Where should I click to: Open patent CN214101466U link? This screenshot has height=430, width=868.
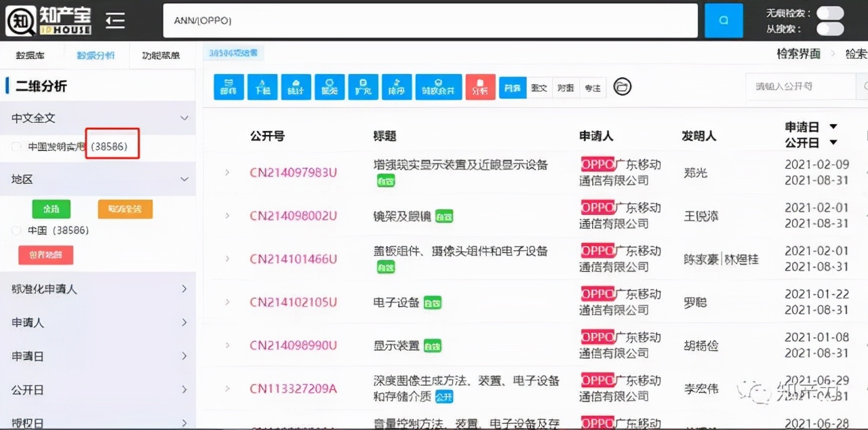point(293,259)
